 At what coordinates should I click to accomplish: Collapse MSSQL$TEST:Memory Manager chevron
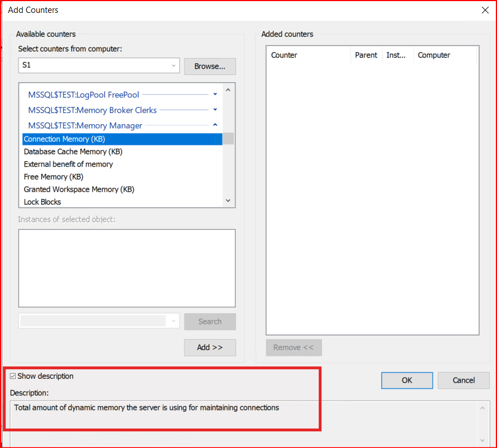[215, 125]
